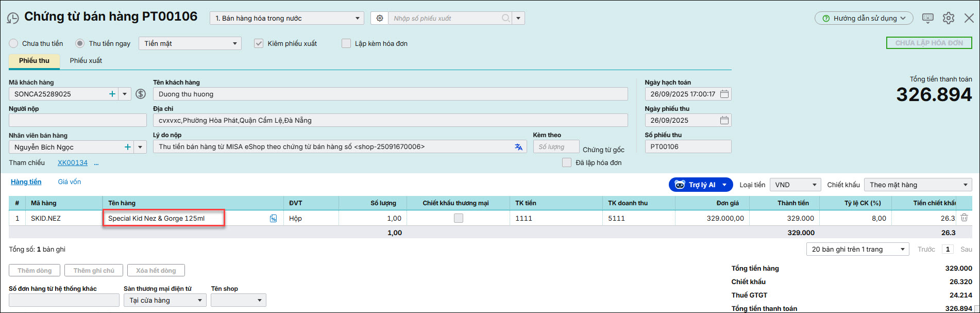This screenshot has height=313, width=980.
Task: Switch to the Giá vốn tab
Action: point(69,182)
